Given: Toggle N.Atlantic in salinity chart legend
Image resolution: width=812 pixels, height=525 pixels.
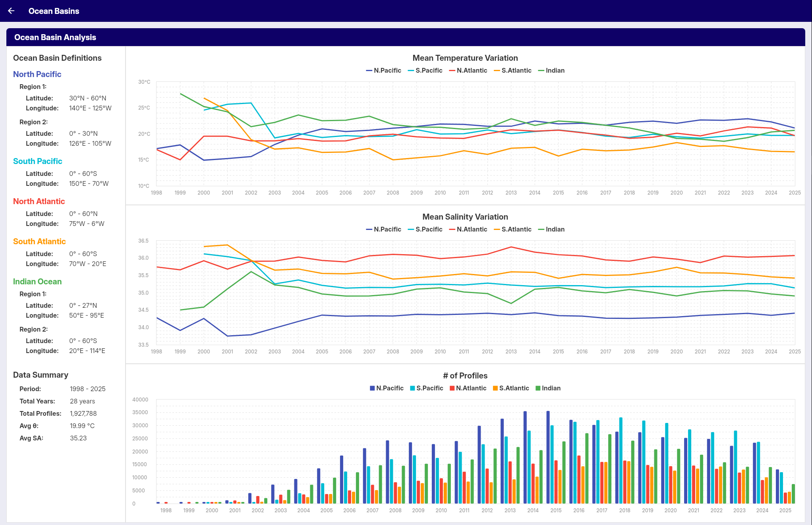Looking at the screenshot, I should (x=468, y=229).
